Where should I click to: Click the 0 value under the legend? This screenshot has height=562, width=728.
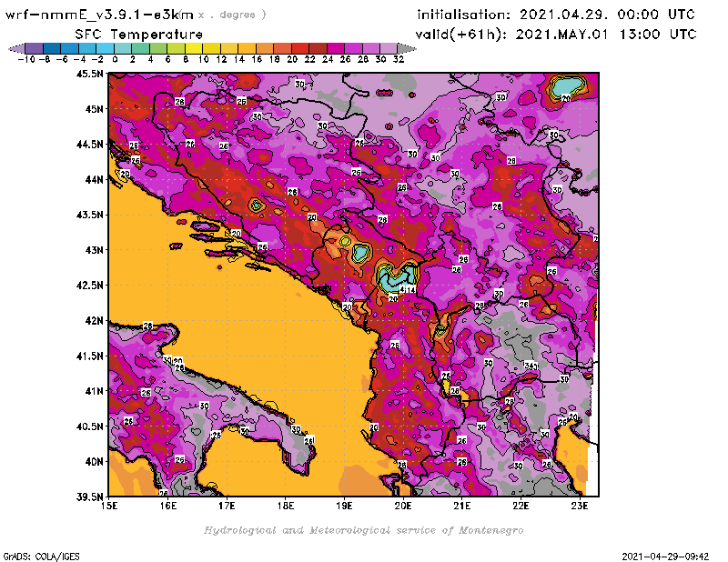[x=115, y=59]
